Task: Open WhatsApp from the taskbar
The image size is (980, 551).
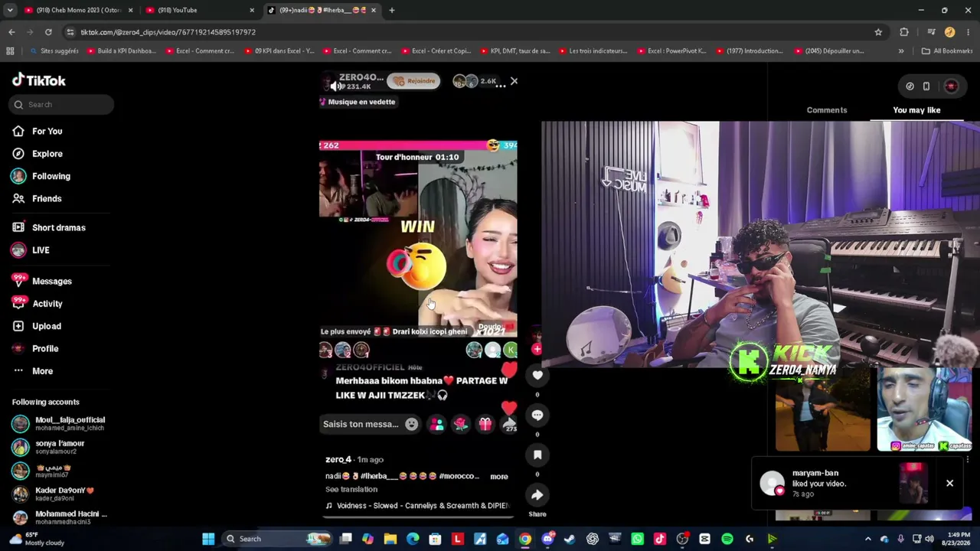Action: (x=638, y=539)
